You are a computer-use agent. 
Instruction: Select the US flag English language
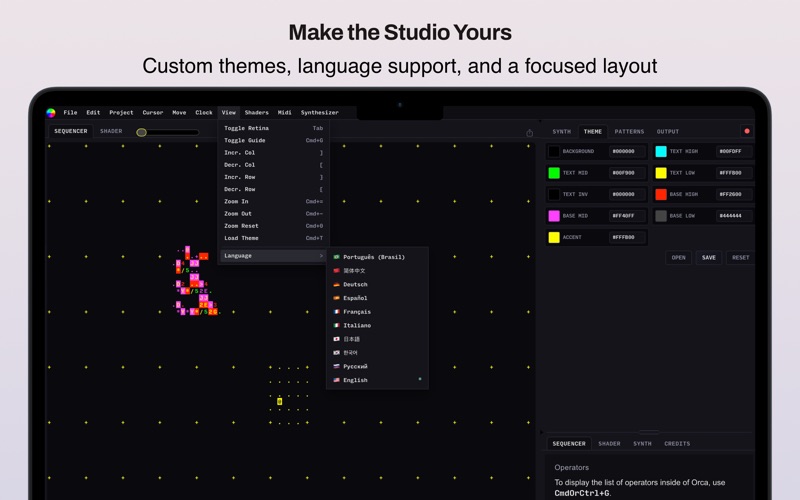(x=377, y=380)
